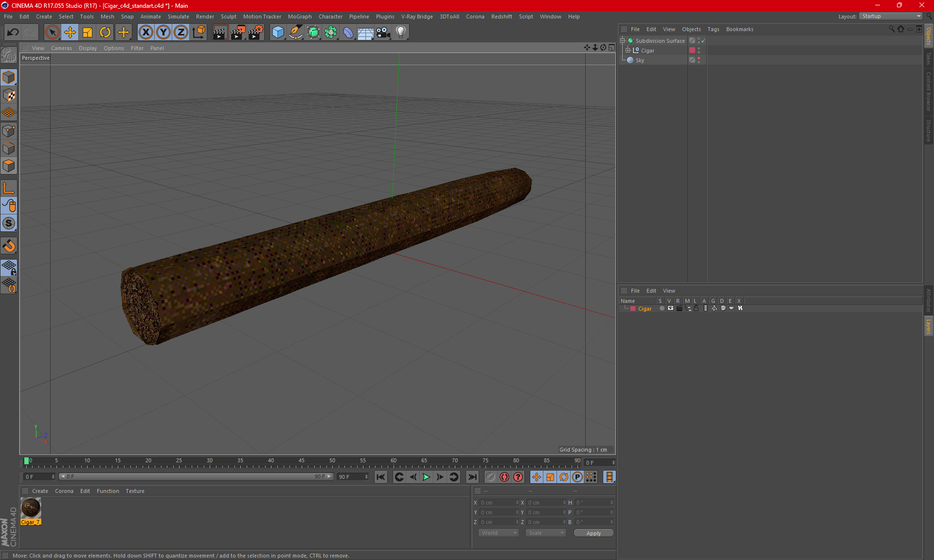Click the Render View clapperboard icon
The height and width of the screenshot is (560, 934).
220,33
